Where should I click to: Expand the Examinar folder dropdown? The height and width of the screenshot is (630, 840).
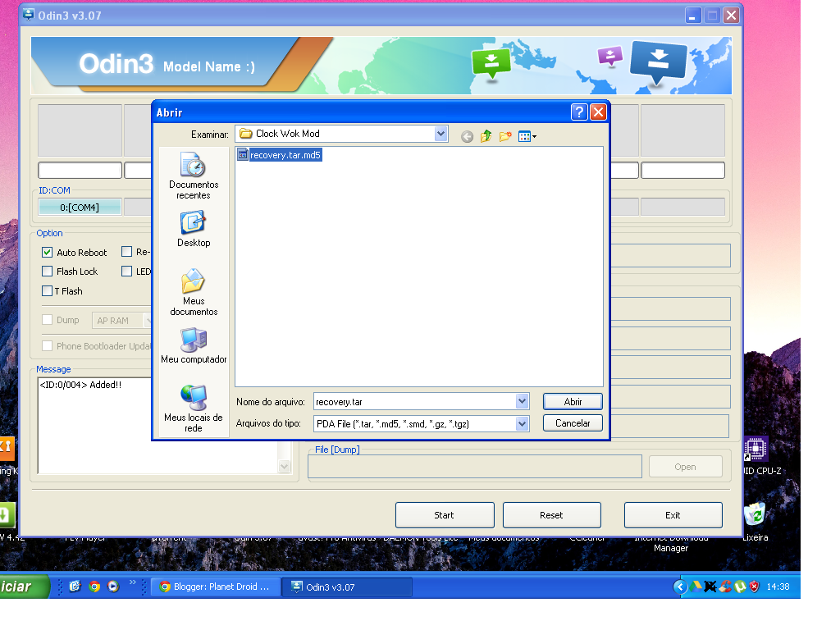point(441,134)
